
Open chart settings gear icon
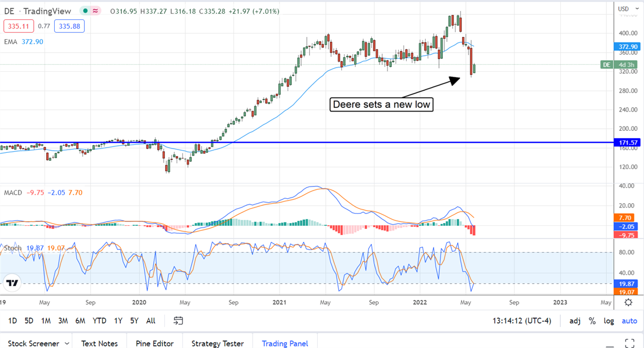pyautogui.click(x=628, y=302)
